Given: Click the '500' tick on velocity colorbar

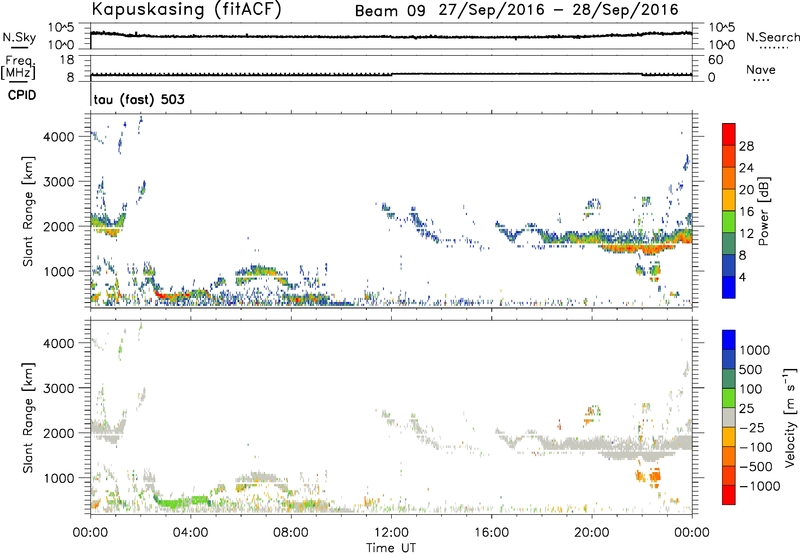Looking at the screenshot, I should pos(751,369).
